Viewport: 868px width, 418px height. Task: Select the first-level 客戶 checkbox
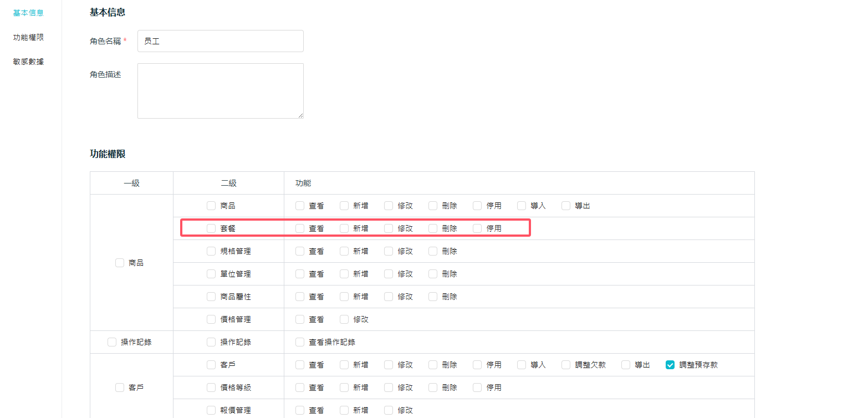coord(120,388)
